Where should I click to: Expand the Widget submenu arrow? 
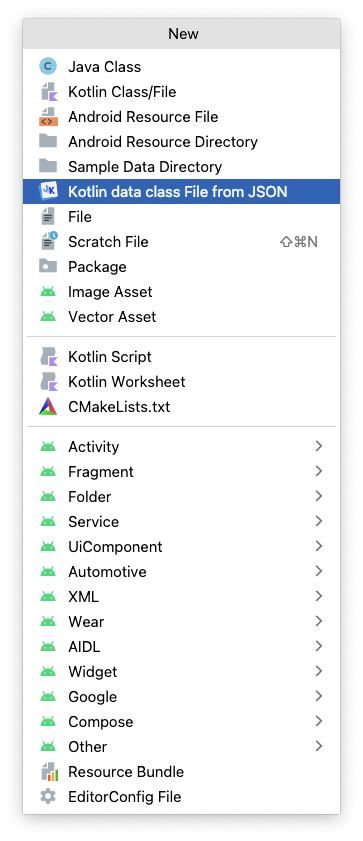point(319,672)
